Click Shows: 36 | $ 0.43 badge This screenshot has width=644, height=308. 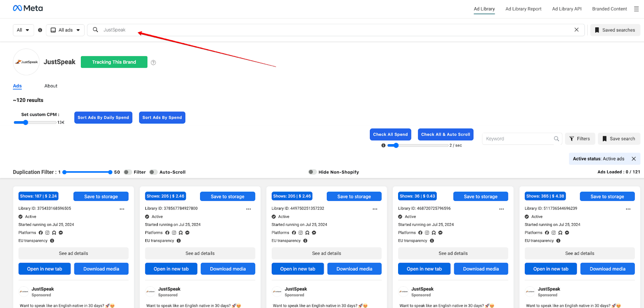tap(417, 196)
